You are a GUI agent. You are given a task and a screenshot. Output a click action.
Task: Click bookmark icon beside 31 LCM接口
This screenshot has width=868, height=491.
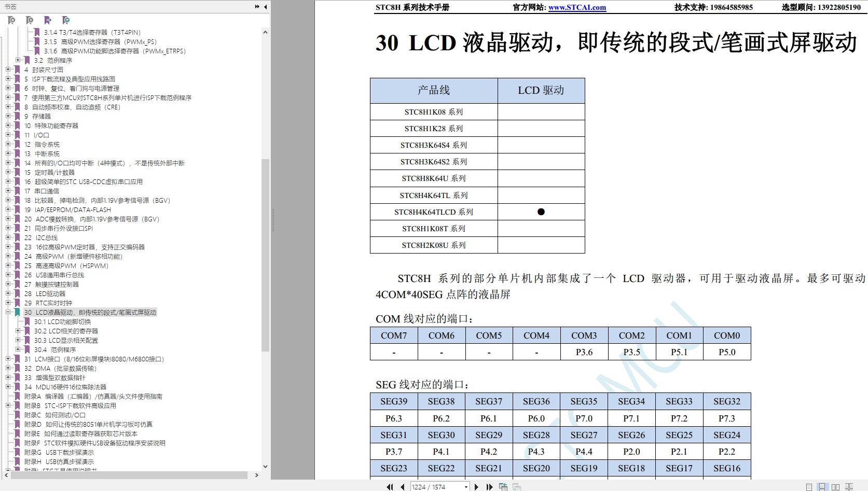tap(17, 359)
